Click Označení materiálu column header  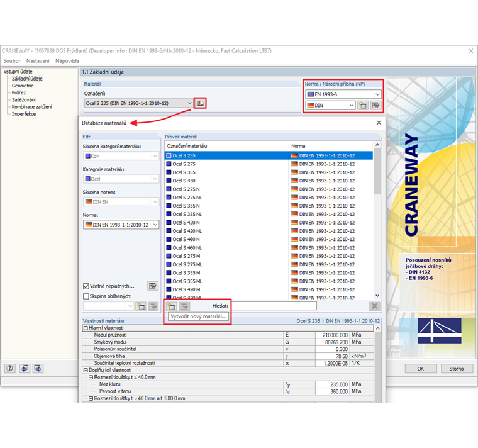coord(226,146)
